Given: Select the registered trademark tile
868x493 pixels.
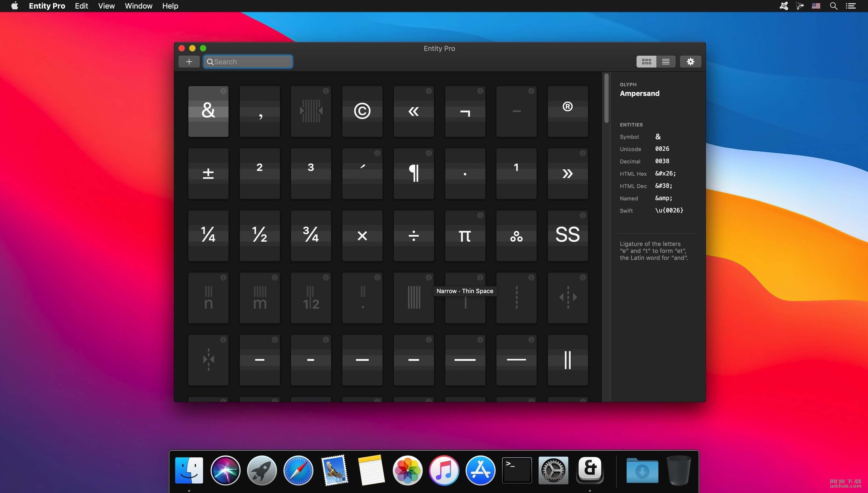Looking at the screenshot, I should tap(568, 111).
